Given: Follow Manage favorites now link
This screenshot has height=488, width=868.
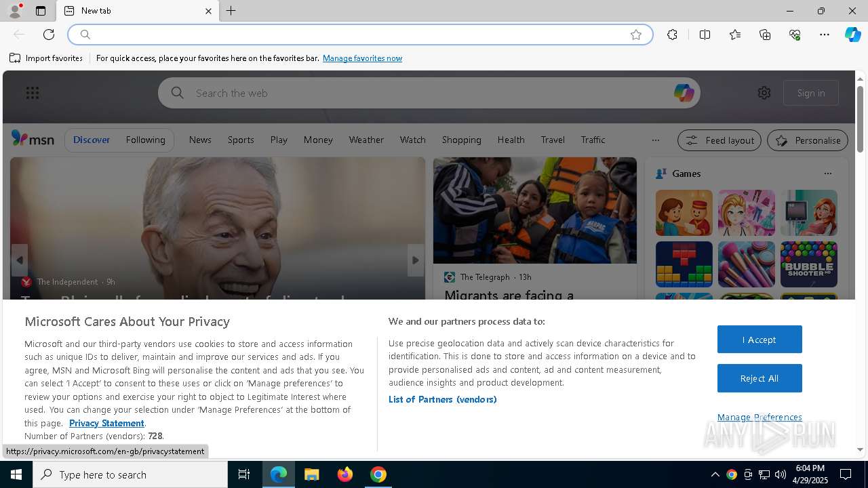Looking at the screenshot, I should [x=362, y=58].
